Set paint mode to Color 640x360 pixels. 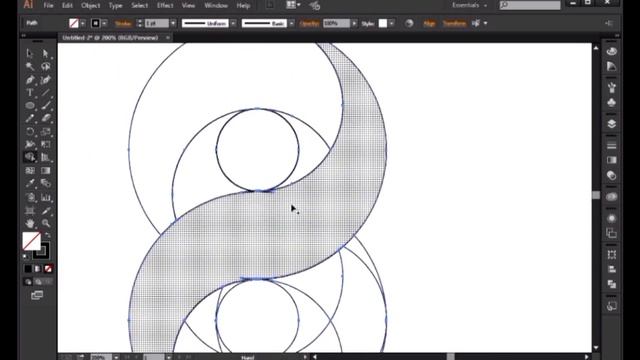[28, 269]
